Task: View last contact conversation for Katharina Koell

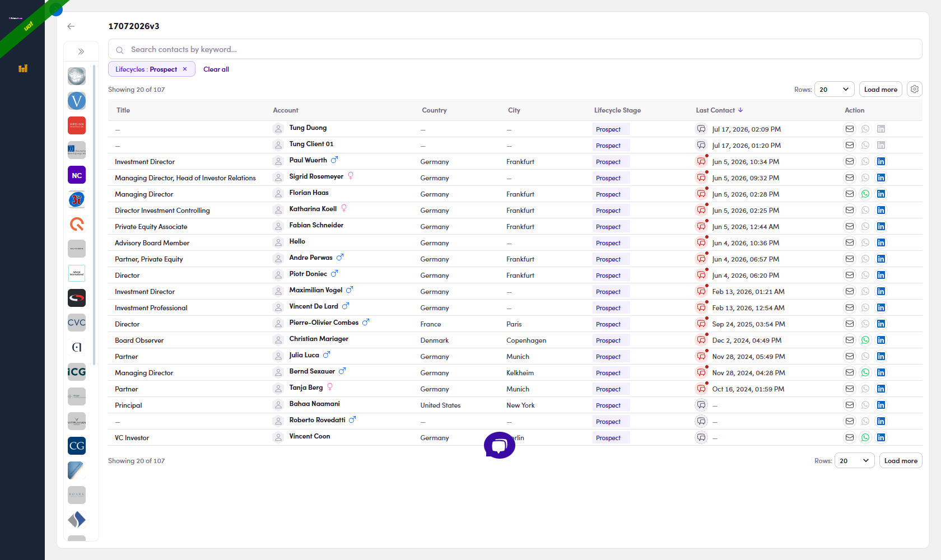Action: click(x=701, y=210)
